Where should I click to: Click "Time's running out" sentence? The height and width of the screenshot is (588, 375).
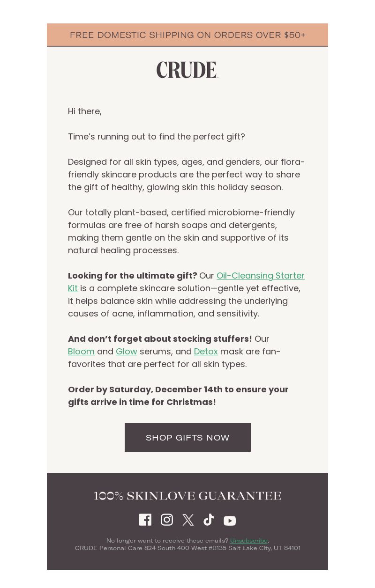(157, 137)
